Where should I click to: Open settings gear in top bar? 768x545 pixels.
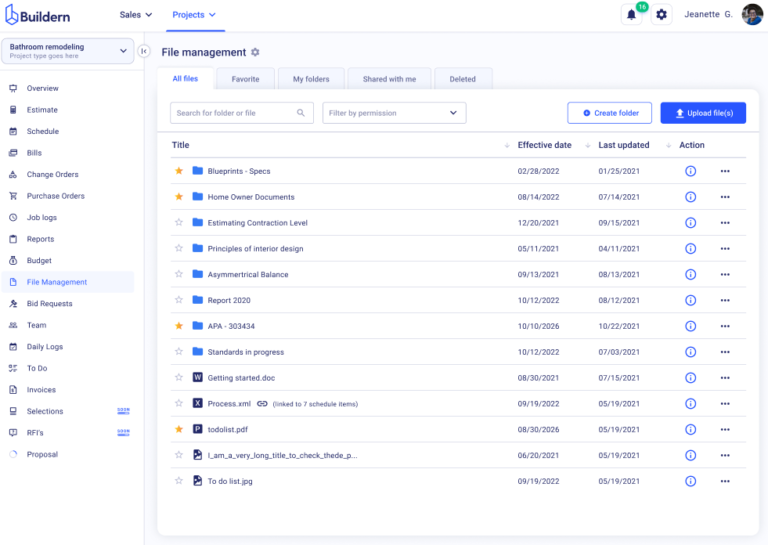(661, 15)
